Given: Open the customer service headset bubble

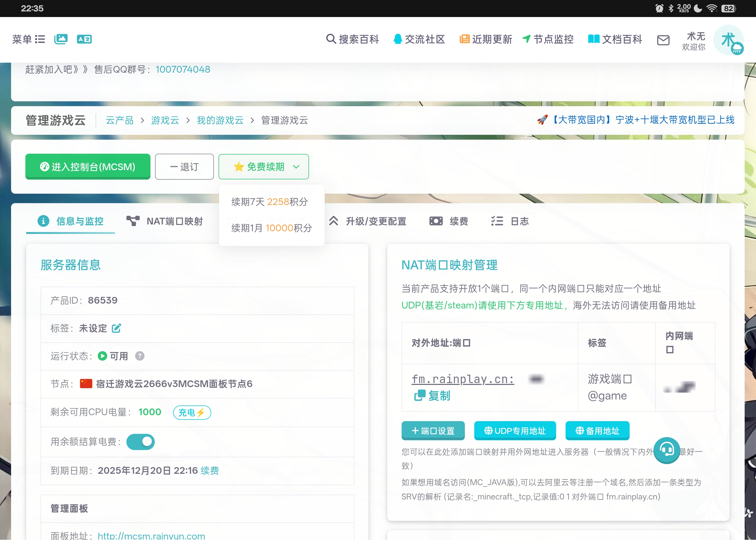Looking at the screenshot, I should coord(667,450).
